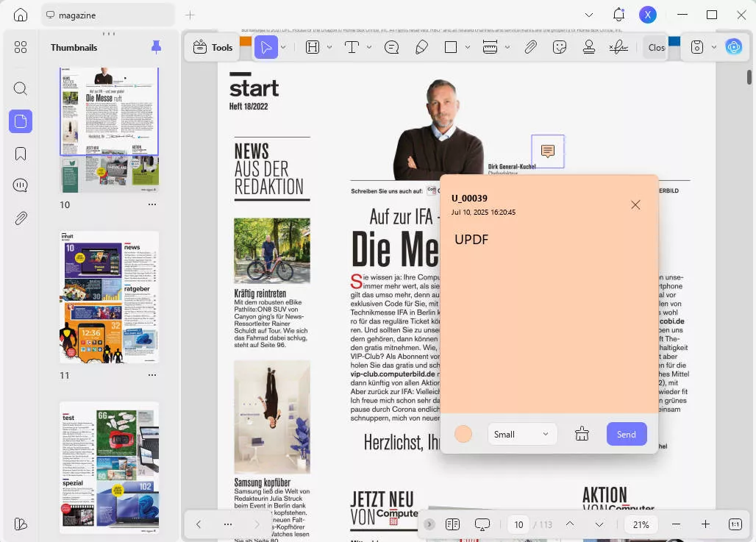Screen dimensions: 756x542
Task: Open the 'Small' font size dropdown
Action: (522, 434)
